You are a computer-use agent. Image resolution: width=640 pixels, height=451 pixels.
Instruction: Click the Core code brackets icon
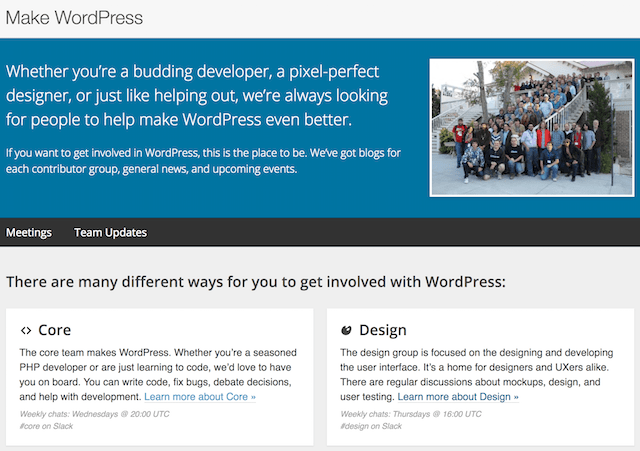pos(26,330)
